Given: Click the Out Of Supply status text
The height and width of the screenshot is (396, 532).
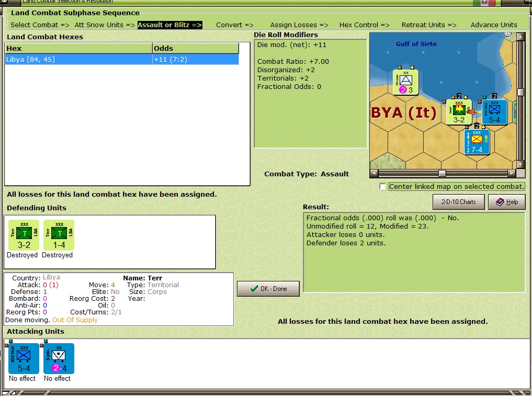Looking at the screenshot, I should coord(75,320).
